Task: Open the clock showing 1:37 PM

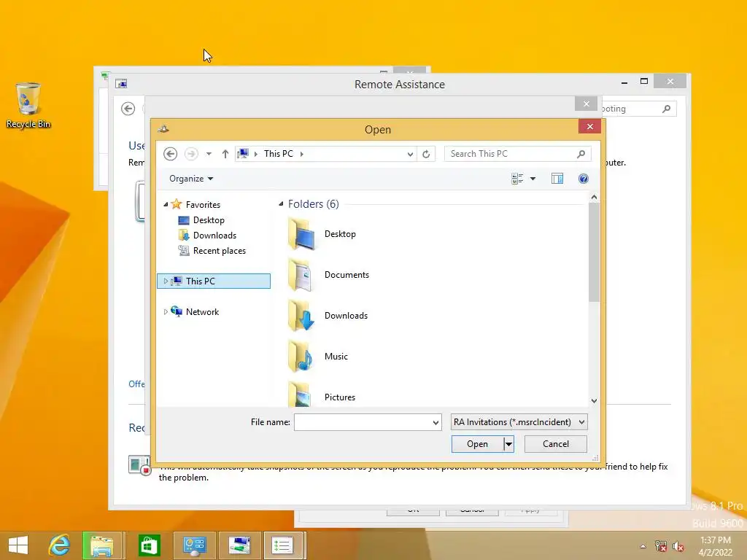Action: pyautogui.click(x=715, y=546)
